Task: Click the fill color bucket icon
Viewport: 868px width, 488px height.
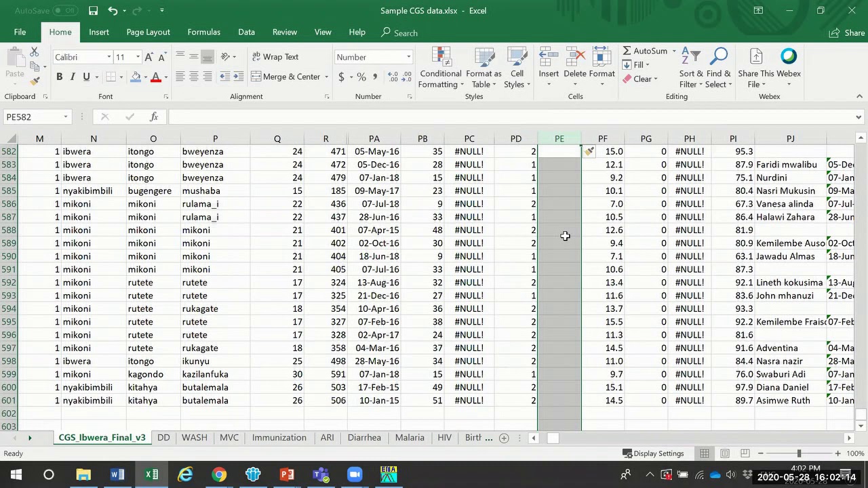Action: 136,77
